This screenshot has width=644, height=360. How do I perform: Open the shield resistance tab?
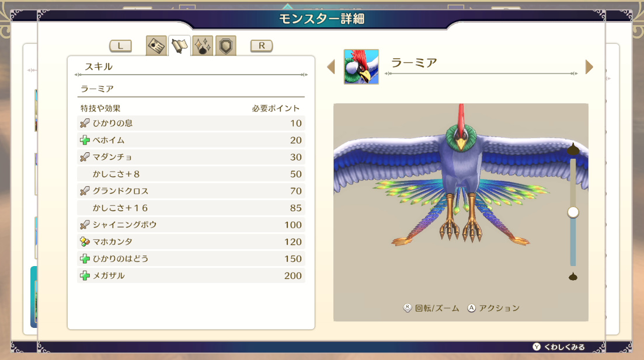226,46
